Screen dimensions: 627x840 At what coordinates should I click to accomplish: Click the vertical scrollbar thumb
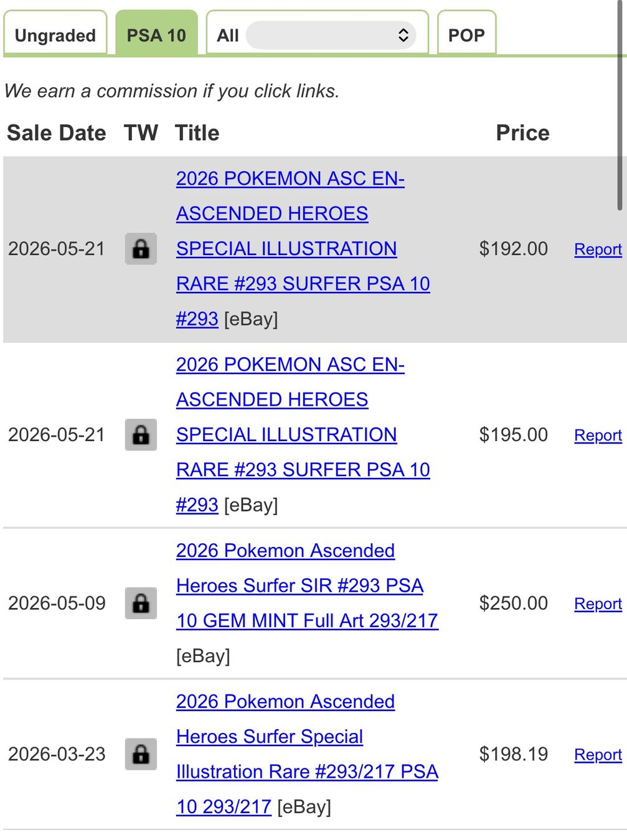(621, 106)
